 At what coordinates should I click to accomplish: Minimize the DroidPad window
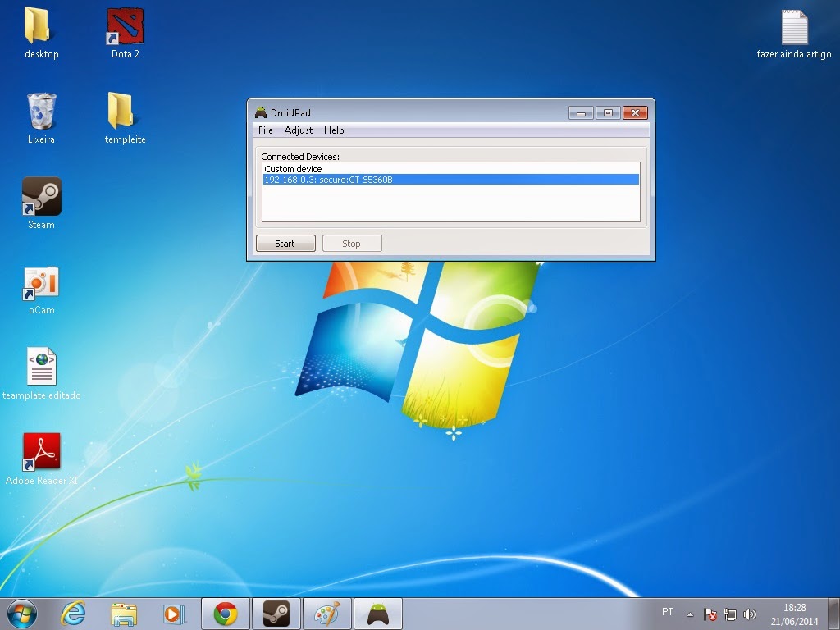(x=581, y=112)
